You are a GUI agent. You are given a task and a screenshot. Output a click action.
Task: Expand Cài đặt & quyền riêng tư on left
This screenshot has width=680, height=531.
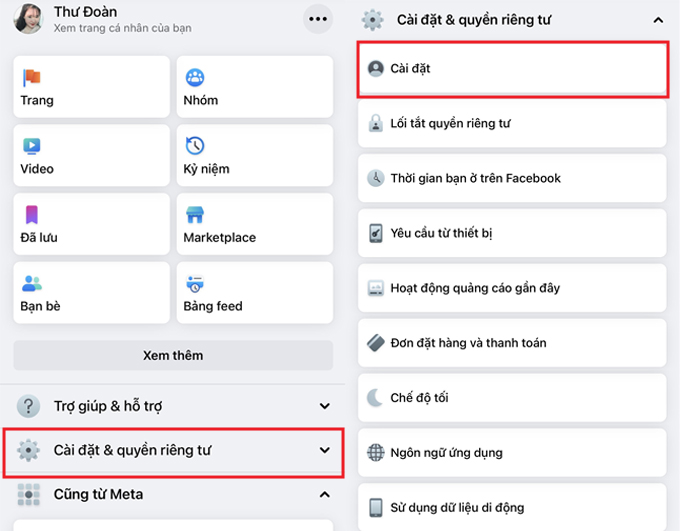click(x=173, y=451)
